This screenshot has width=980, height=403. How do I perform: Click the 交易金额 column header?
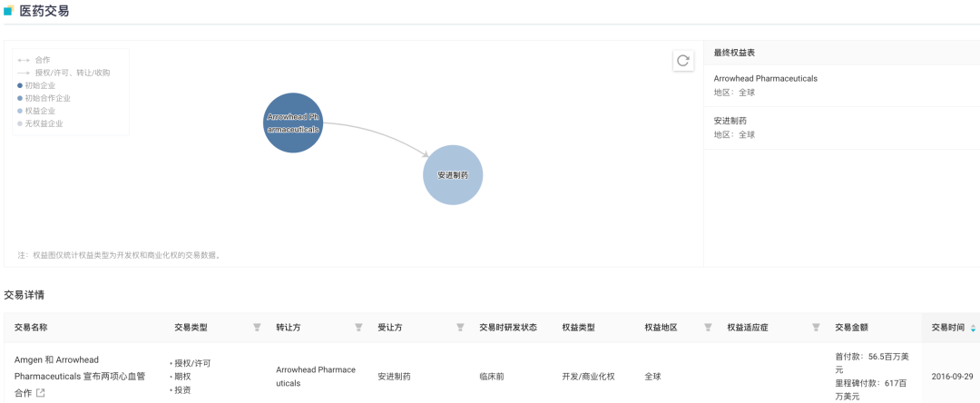tap(851, 328)
